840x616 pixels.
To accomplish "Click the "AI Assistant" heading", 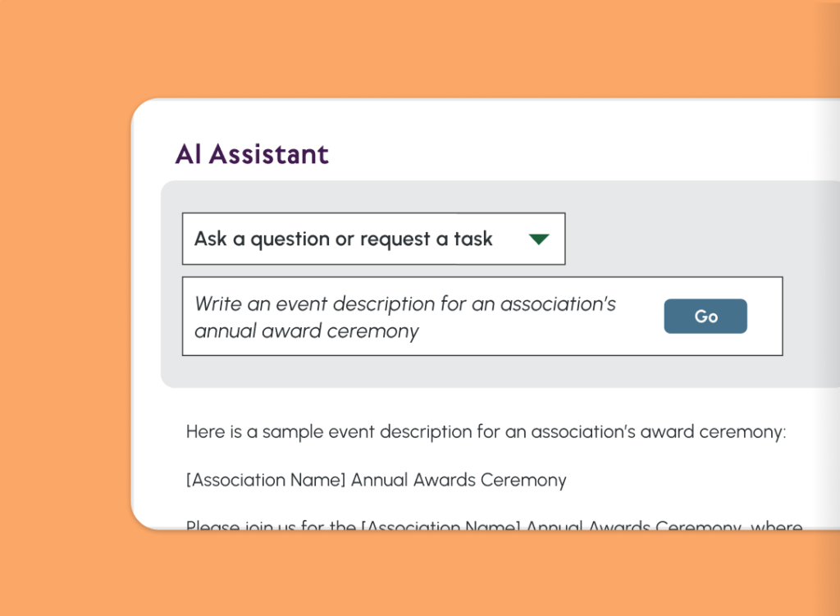I will (252, 154).
